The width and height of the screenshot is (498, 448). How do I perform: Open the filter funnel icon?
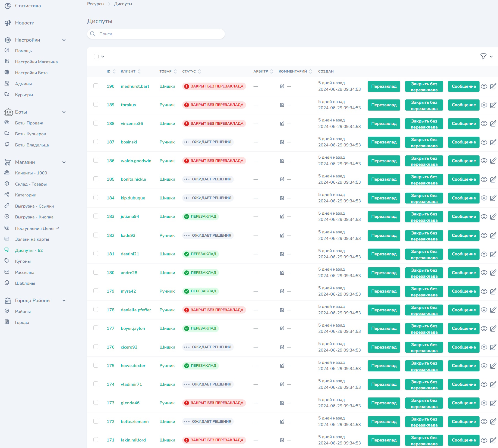tap(483, 57)
